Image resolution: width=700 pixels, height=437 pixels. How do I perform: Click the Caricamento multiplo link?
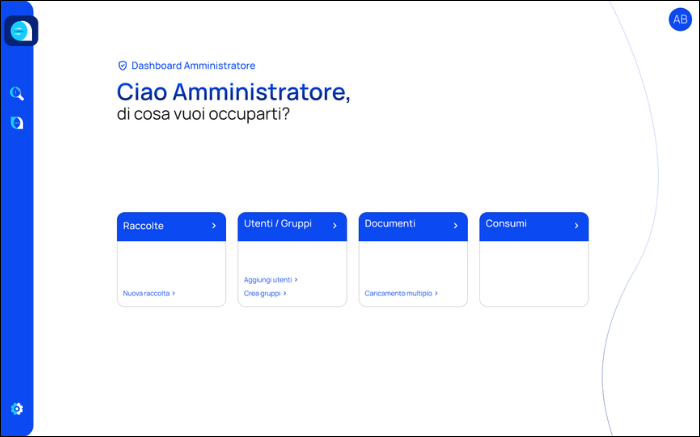click(x=401, y=293)
